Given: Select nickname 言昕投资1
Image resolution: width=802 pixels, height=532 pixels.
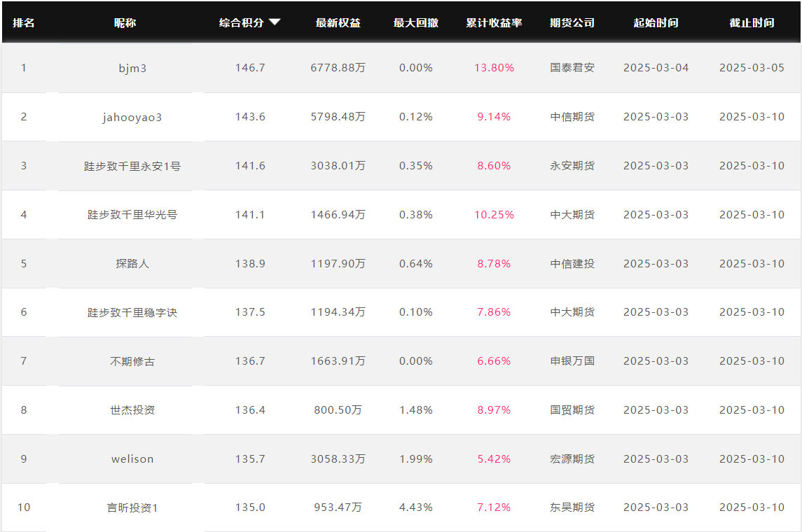Looking at the screenshot, I should 132,508.
